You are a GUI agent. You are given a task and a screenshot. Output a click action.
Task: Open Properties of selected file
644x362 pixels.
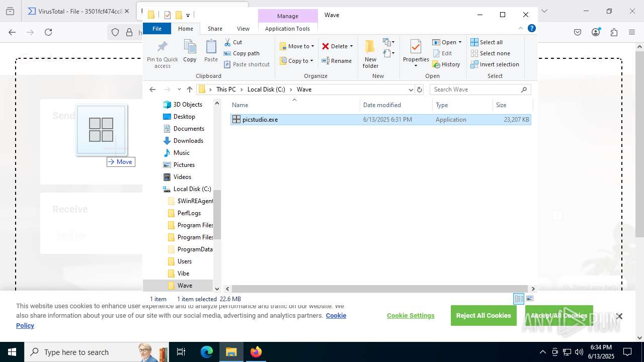416,53
